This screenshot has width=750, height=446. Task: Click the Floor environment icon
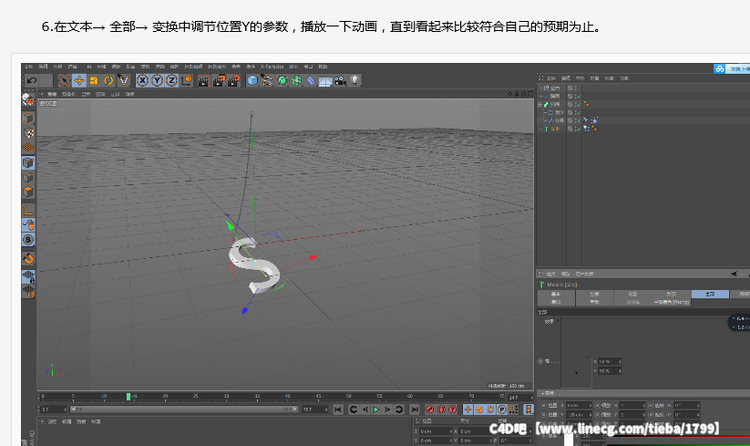tap(325, 81)
